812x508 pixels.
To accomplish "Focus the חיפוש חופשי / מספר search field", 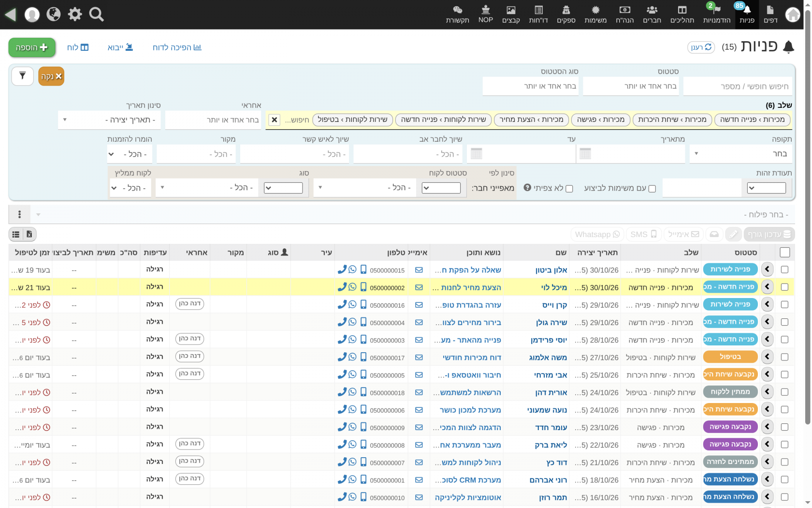I will [738, 86].
